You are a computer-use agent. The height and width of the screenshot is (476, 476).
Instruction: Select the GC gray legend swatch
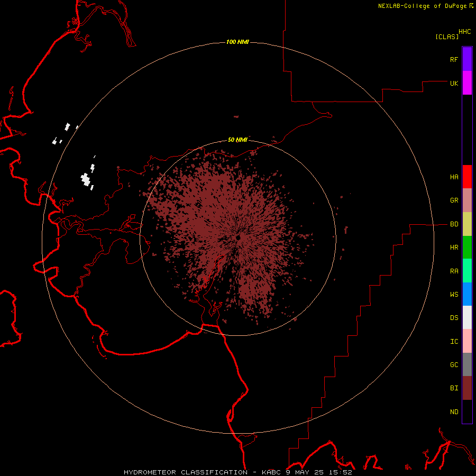[467, 364]
